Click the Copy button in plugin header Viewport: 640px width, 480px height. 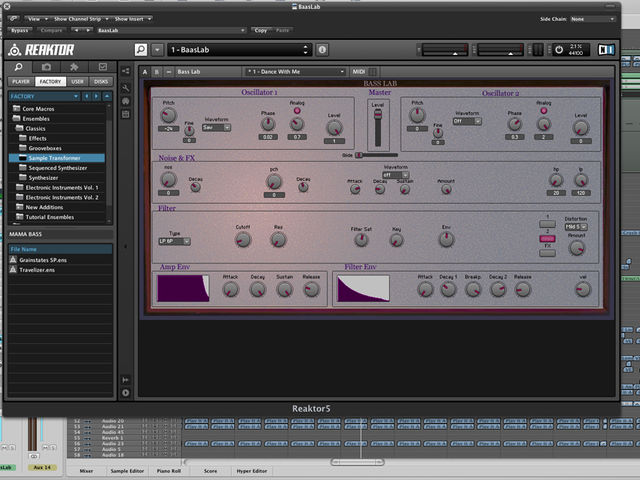261,31
